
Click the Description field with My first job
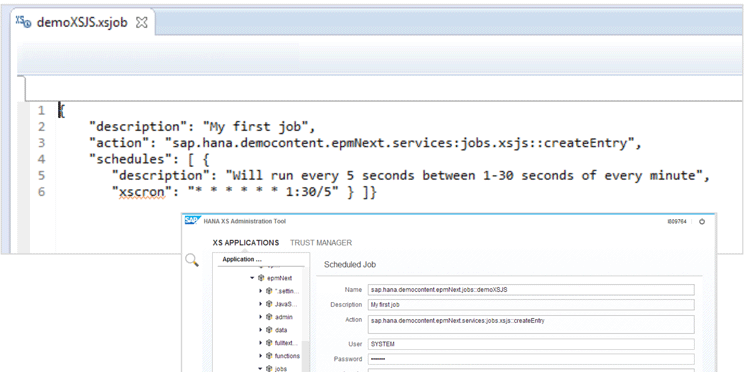point(531,305)
